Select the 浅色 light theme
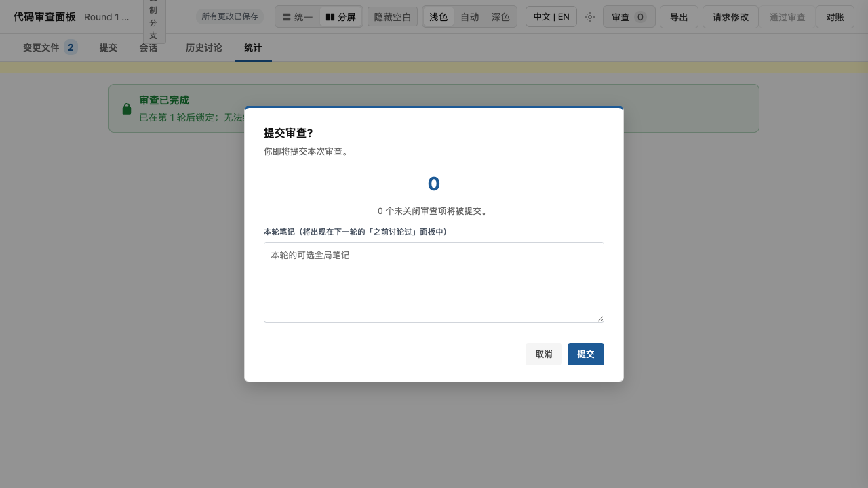Image resolution: width=868 pixels, height=488 pixels. point(438,17)
